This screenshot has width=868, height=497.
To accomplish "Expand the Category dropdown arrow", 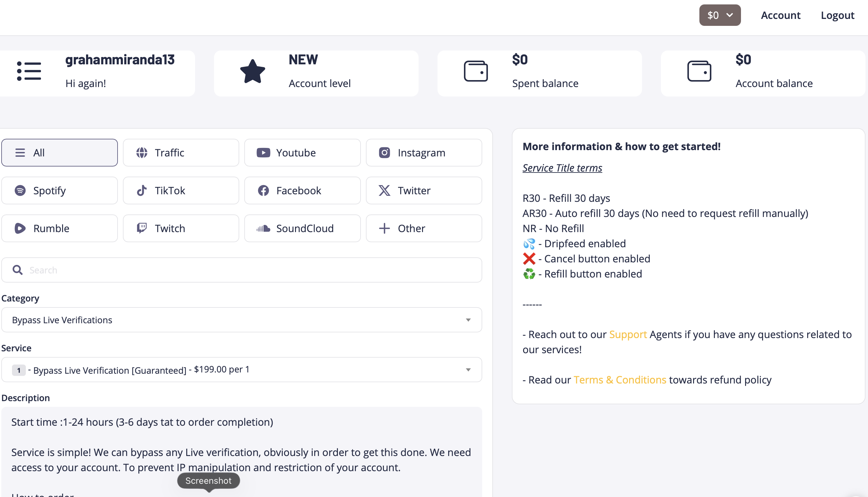I will (468, 320).
